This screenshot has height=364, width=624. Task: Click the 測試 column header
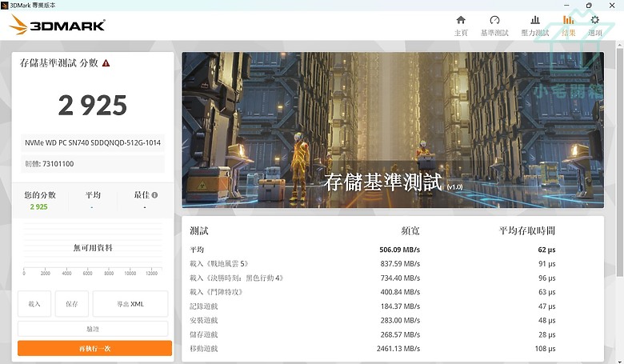(x=199, y=230)
